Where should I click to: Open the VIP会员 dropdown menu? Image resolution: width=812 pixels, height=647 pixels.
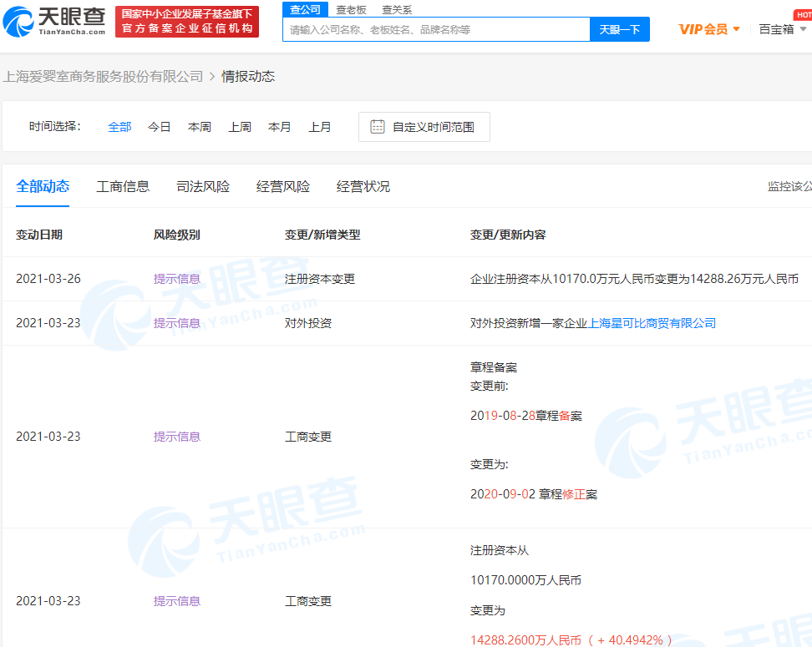tap(709, 29)
